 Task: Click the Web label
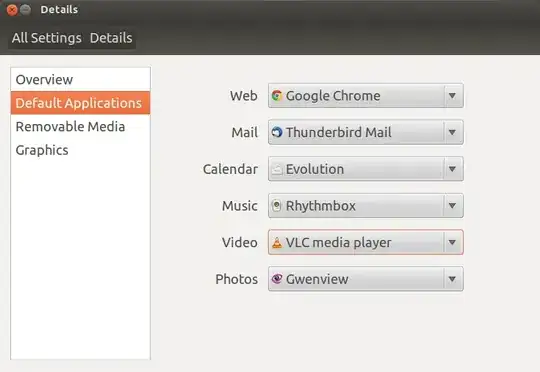[x=243, y=96]
